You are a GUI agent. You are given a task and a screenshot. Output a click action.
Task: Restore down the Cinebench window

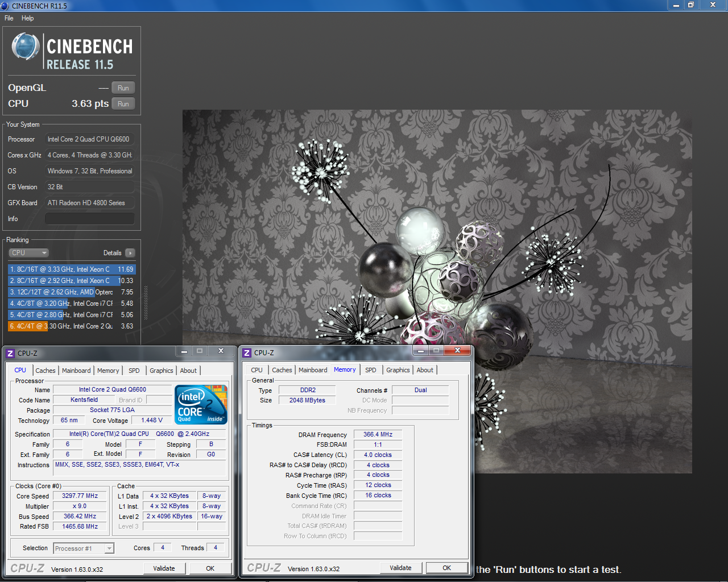(x=691, y=5)
